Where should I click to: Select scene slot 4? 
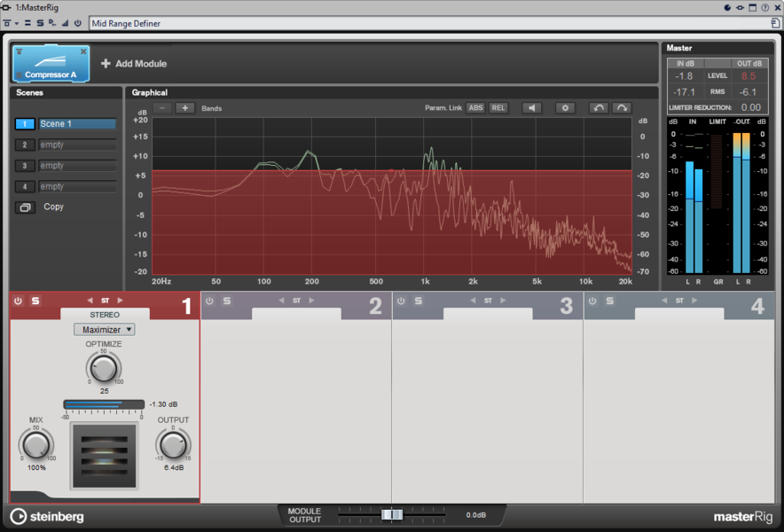(x=25, y=186)
